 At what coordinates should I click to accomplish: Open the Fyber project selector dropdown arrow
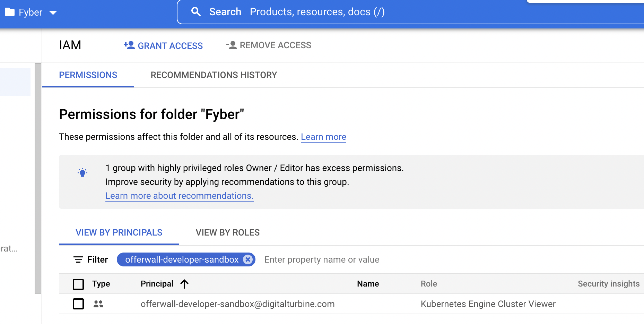(x=53, y=13)
